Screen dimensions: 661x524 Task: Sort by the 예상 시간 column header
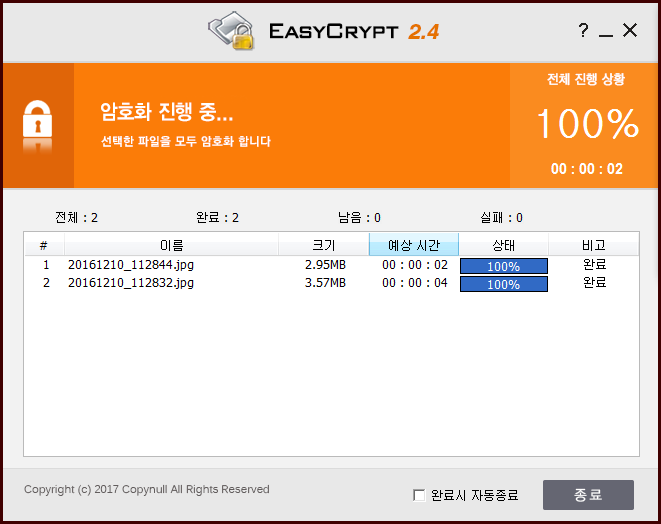coord(414,245)
